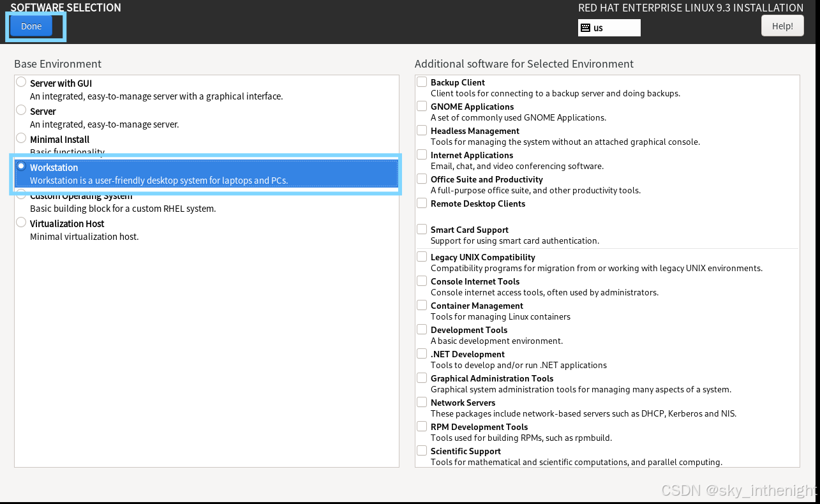820x504 pixels.
Task: Click the 'Scientific Support' label text
Action: (466, 451)
